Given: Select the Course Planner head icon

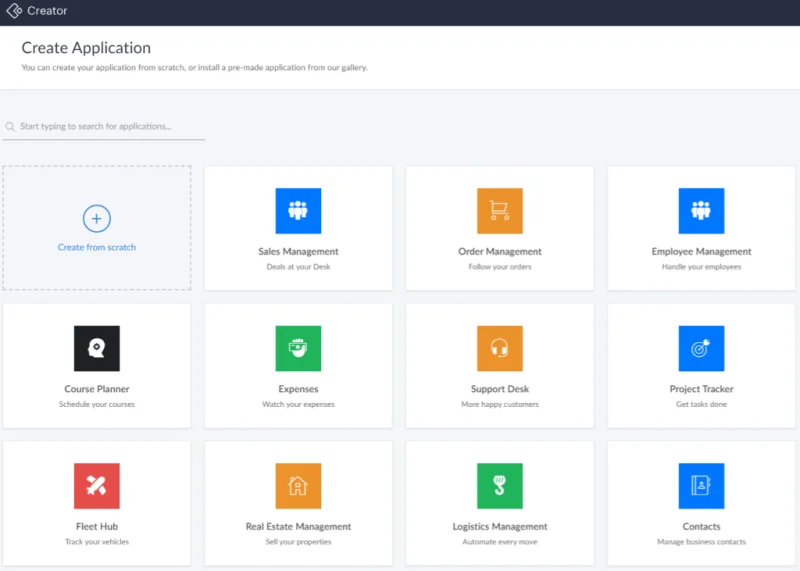Looking at the screenshot, I should click(x=97, y=349).
